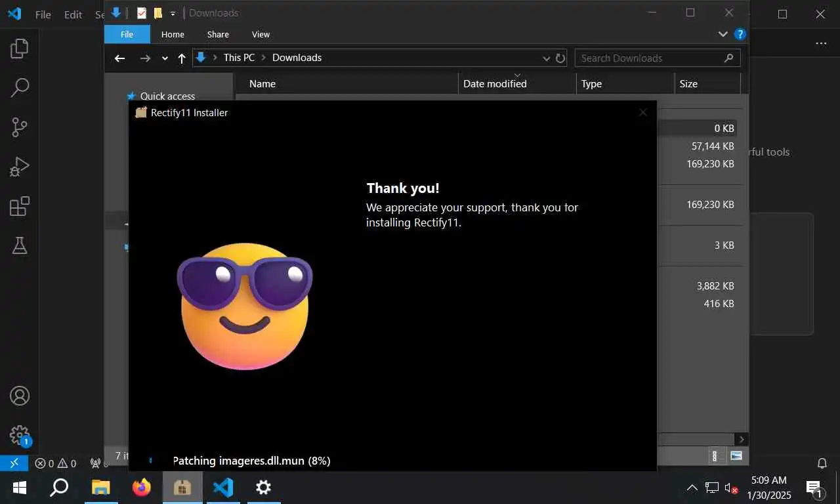Open the VS Code File menu
Screen dimensions: 840x504
coord(43,14)
